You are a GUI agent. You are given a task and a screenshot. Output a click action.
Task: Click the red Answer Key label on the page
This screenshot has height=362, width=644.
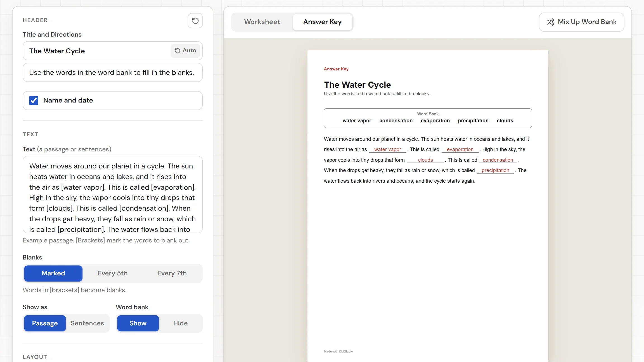(336, 69)
